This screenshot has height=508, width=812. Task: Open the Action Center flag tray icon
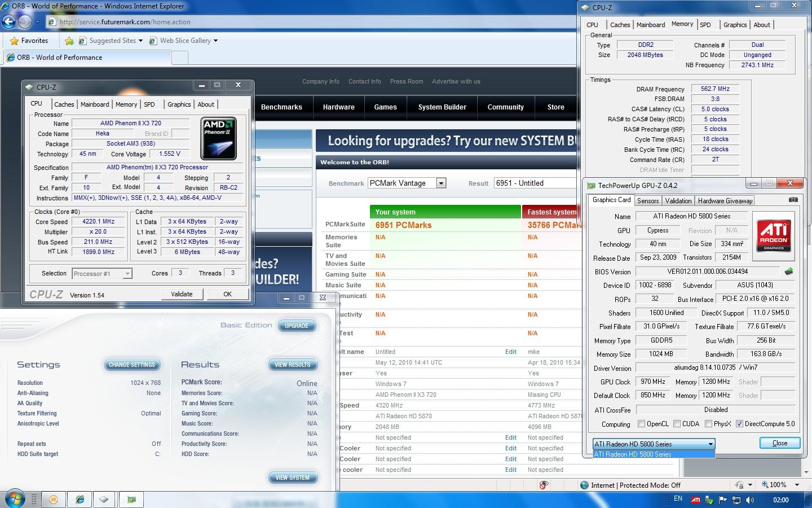(x=722, y=500)
